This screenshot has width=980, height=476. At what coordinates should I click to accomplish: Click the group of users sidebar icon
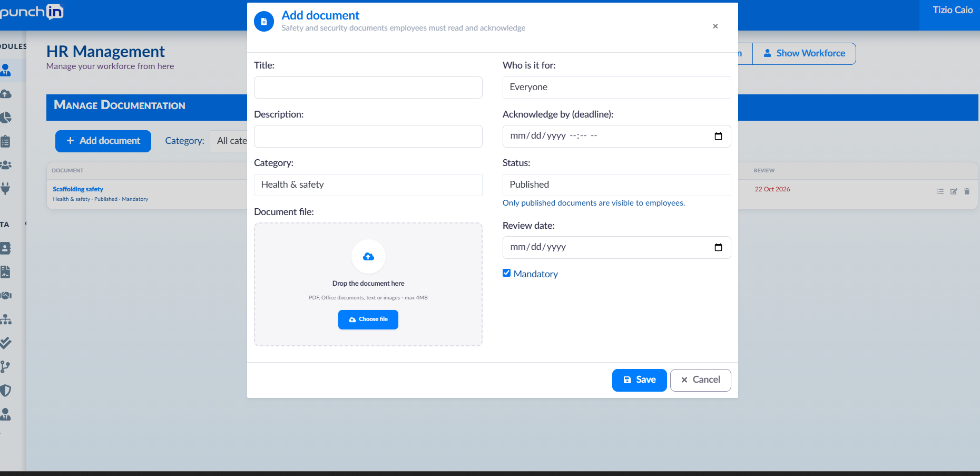(x=6, y=165)
